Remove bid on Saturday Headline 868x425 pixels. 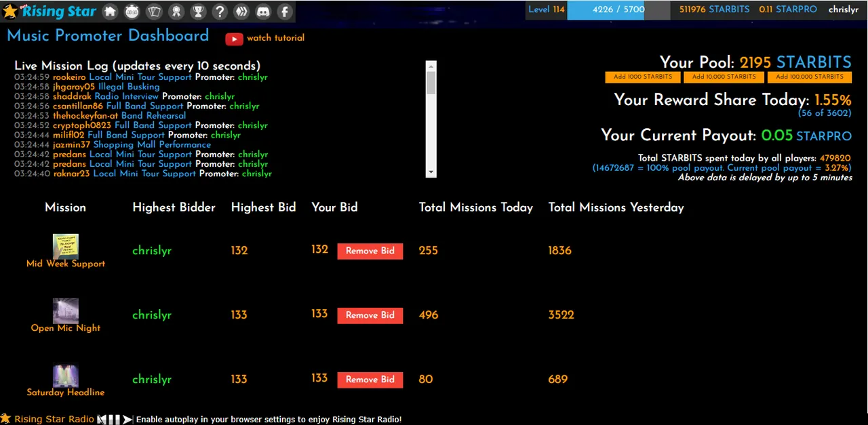[370, 380]
